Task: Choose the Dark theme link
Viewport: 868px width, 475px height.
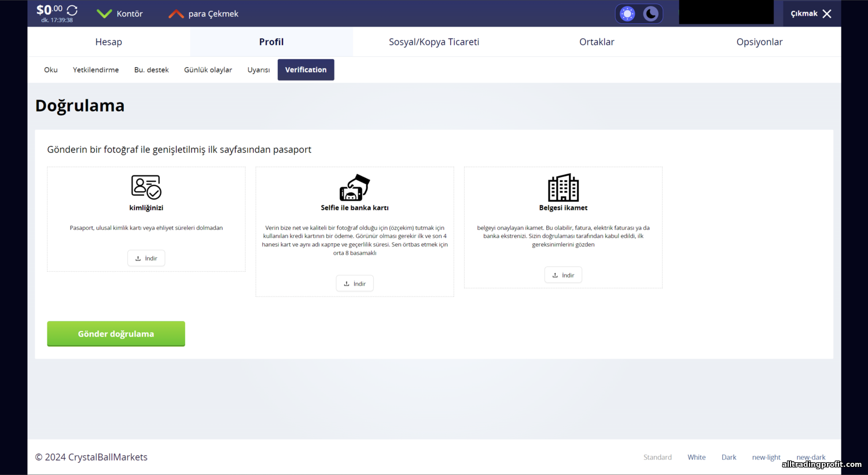Action: tap(729, 457)
